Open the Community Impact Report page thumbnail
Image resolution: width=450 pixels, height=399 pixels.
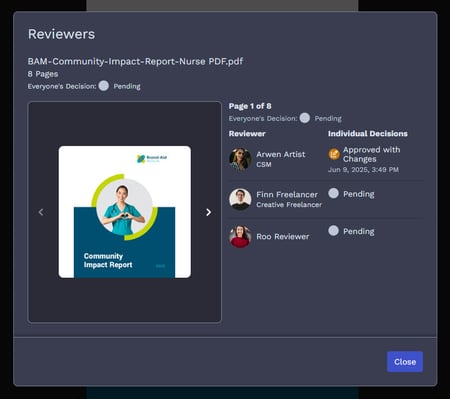point(125,212)
